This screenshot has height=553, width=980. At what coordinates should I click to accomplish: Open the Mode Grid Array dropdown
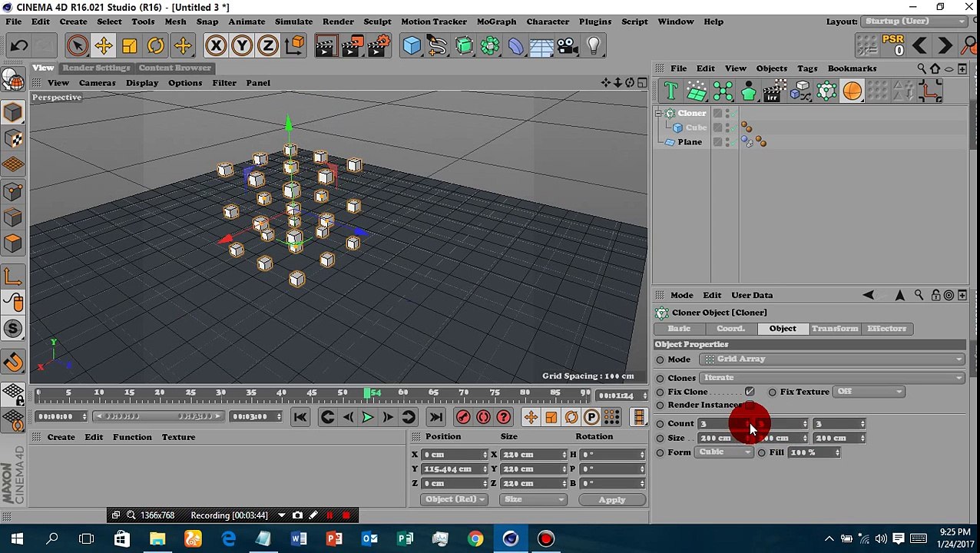pos(833,359)
